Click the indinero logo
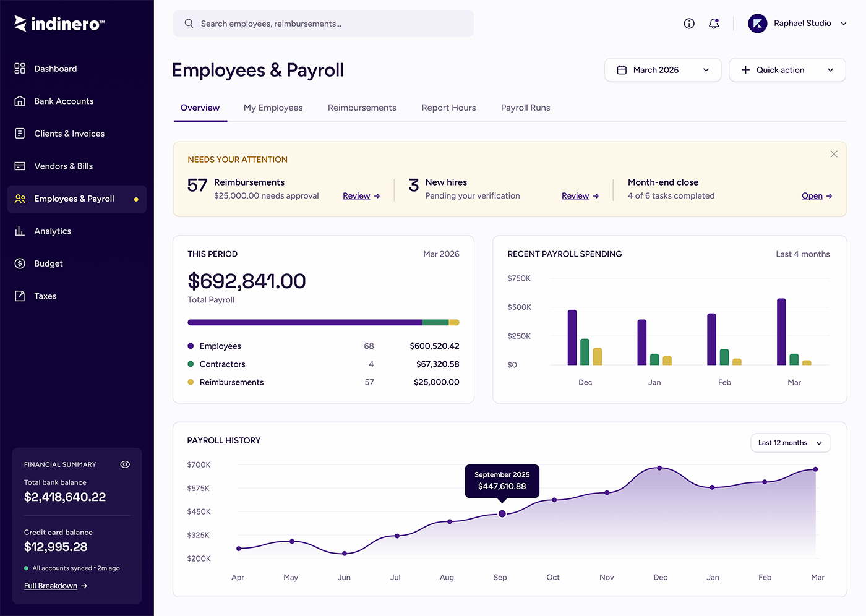 59,24
